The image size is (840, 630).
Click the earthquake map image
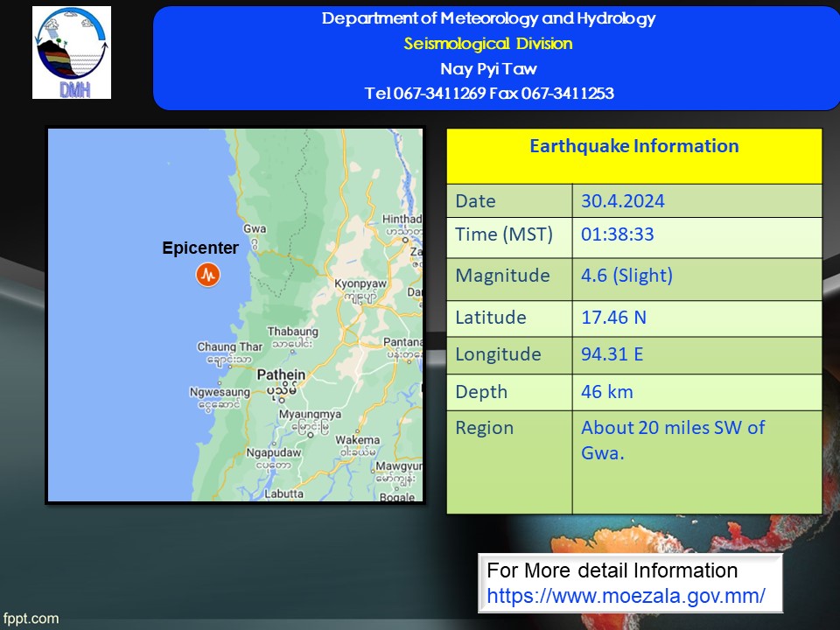click(235, 315)
